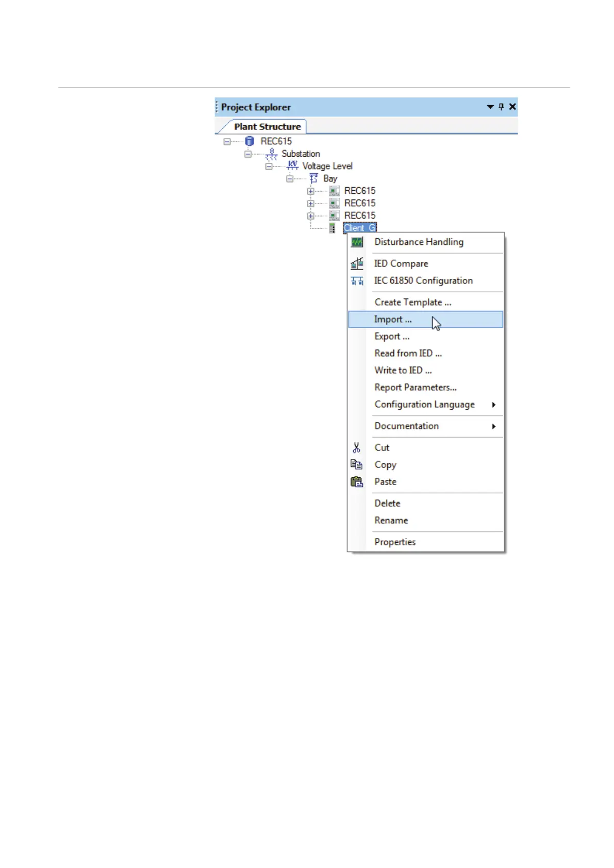Collapse the Substation tree node
The width and height of the screenshot is (614, 868).
248,154
